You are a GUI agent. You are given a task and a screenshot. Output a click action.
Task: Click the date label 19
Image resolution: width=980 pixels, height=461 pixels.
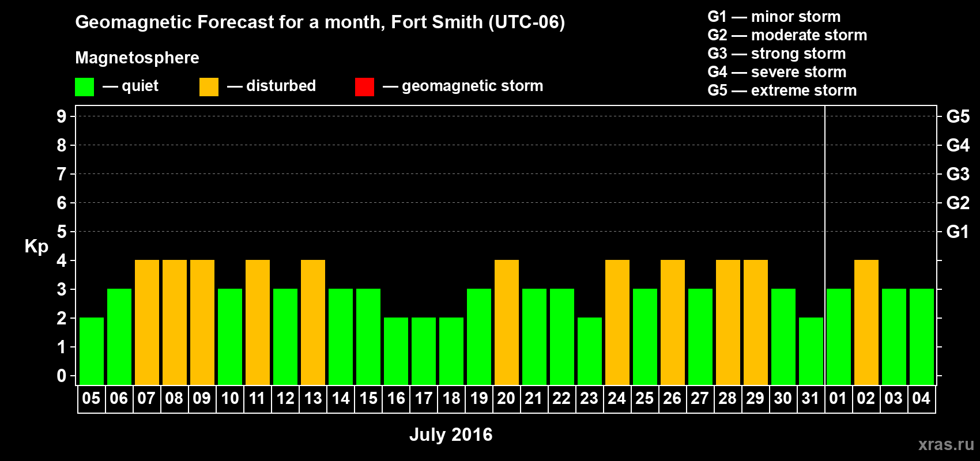(x=478, y=399)
